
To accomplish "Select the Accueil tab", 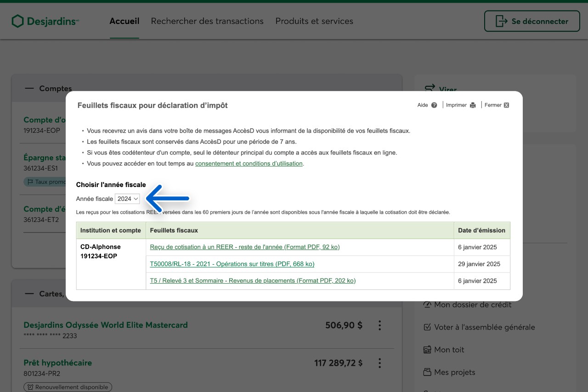I will [x=124, y=21].
